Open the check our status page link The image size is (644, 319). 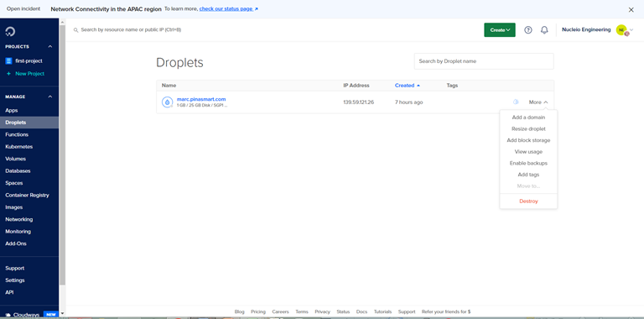[229, 8]
